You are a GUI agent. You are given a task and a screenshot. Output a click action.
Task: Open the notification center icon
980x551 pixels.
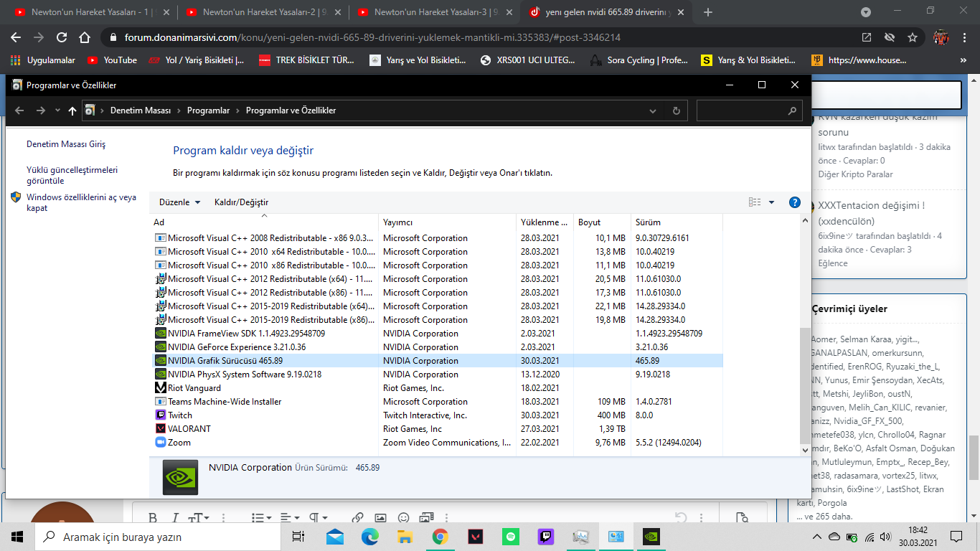coord(956,537)
